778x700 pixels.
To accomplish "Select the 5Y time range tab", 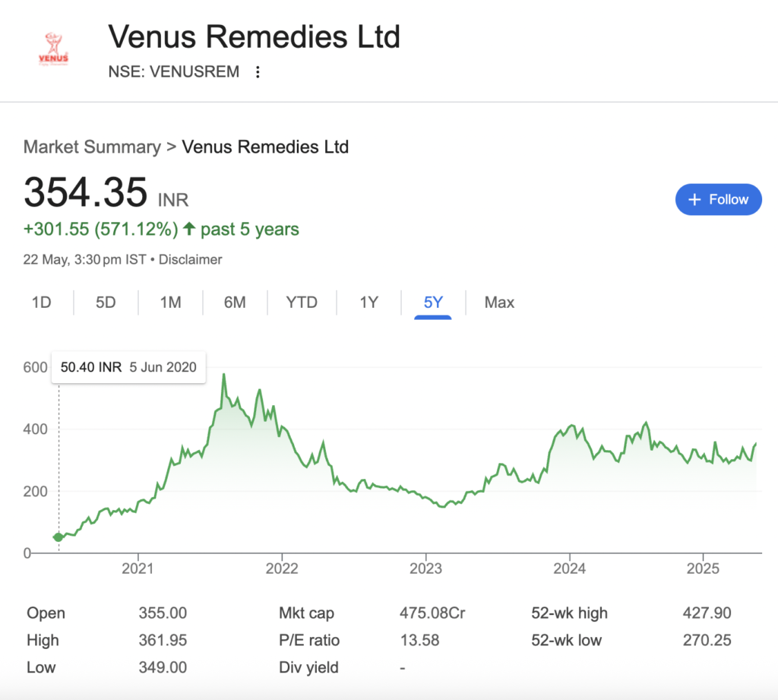I will pyautogui.click(x=433, y=302).
